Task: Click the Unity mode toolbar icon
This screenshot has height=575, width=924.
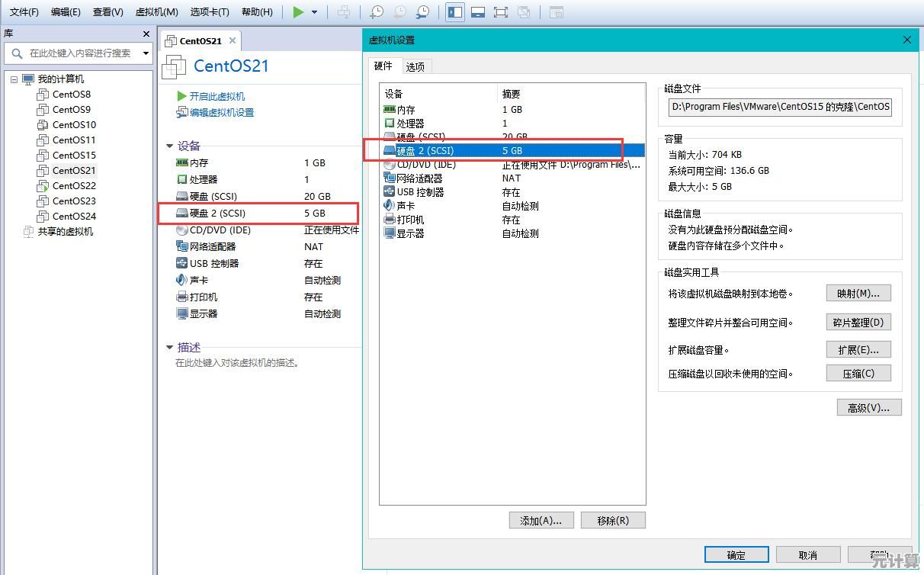Action: point(524,12)
